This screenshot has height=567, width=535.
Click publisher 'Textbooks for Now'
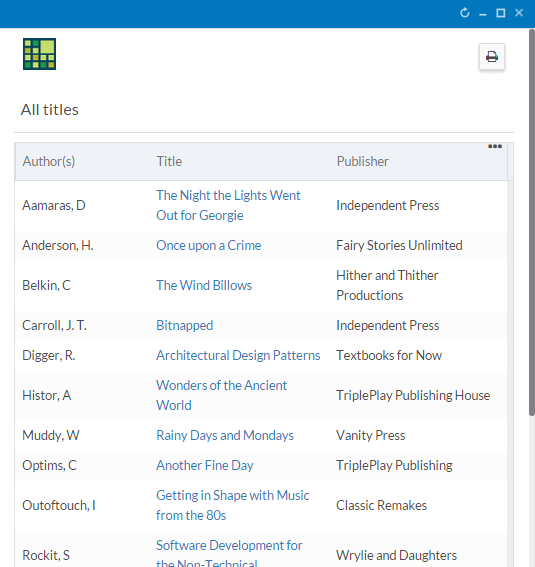coord(389,355)
